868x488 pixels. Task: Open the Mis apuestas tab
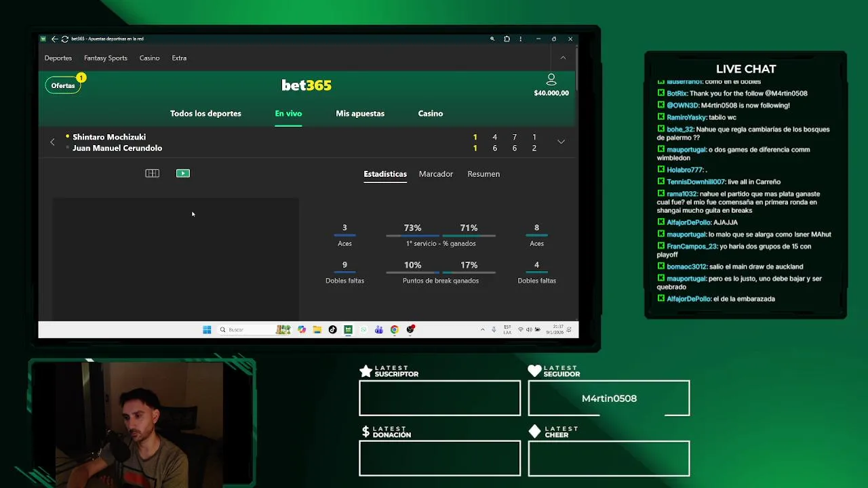coord(360,113)
